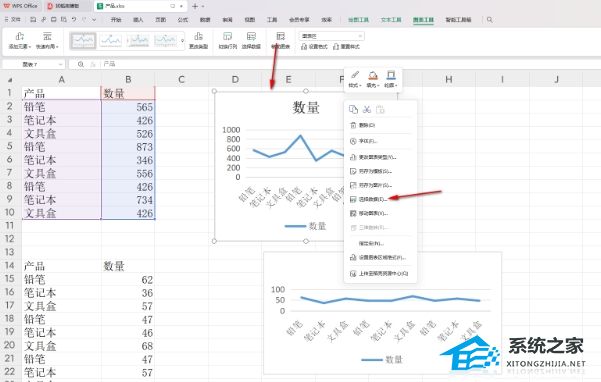This screenshot has height=382, width=601.
Task: Click cell B9 containing 734
Action: (x=128, y=200)
